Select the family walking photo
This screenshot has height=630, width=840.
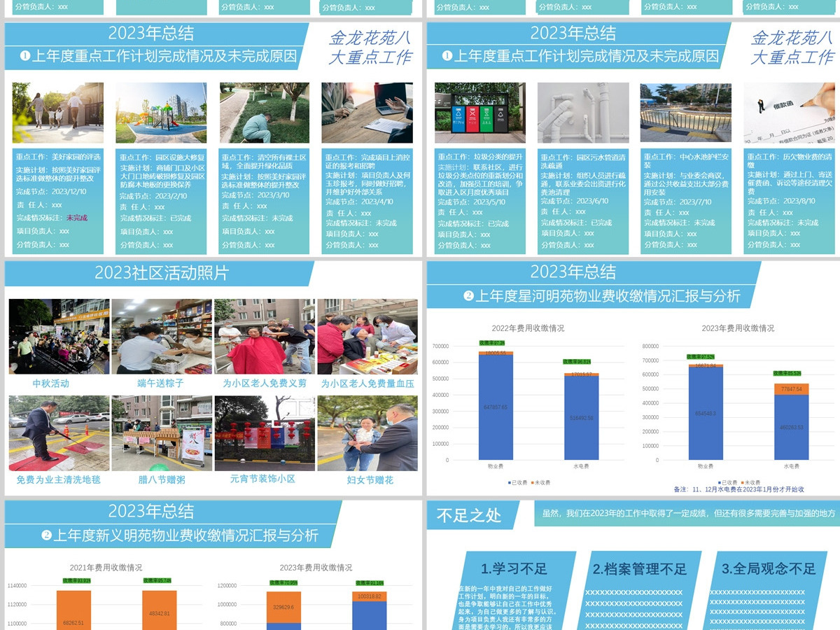pyautogui.click(x=58, y=113)
